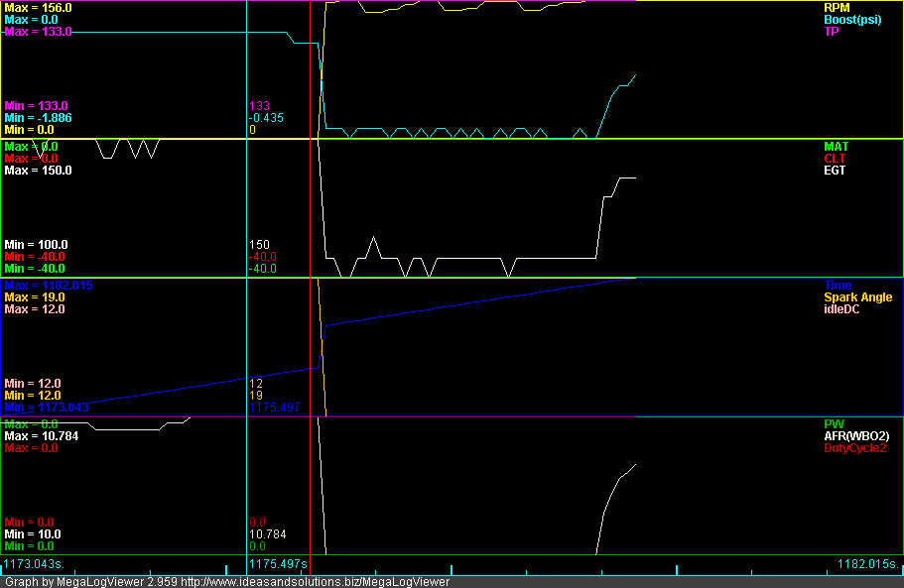Image resolution: width=904 pixels, height=588 pixels.
Task: Select the cyan Min = -1.886 value
Action: [38, 117]
